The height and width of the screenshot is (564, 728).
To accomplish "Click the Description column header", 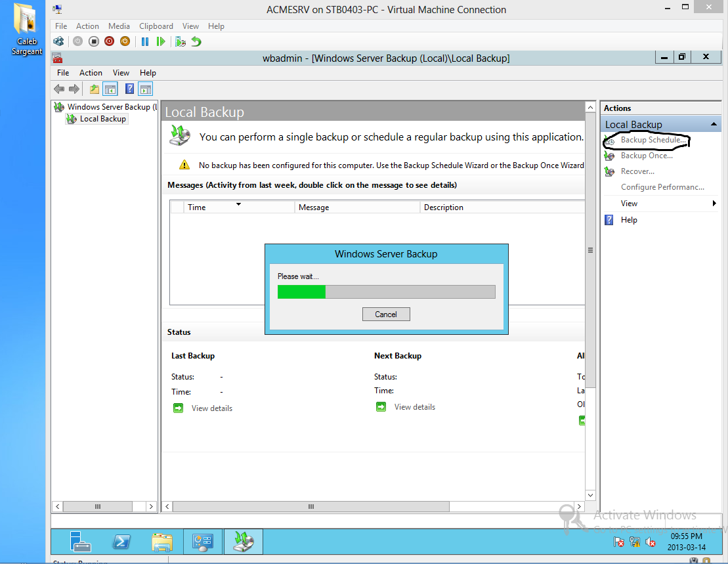I will [502, 207].
